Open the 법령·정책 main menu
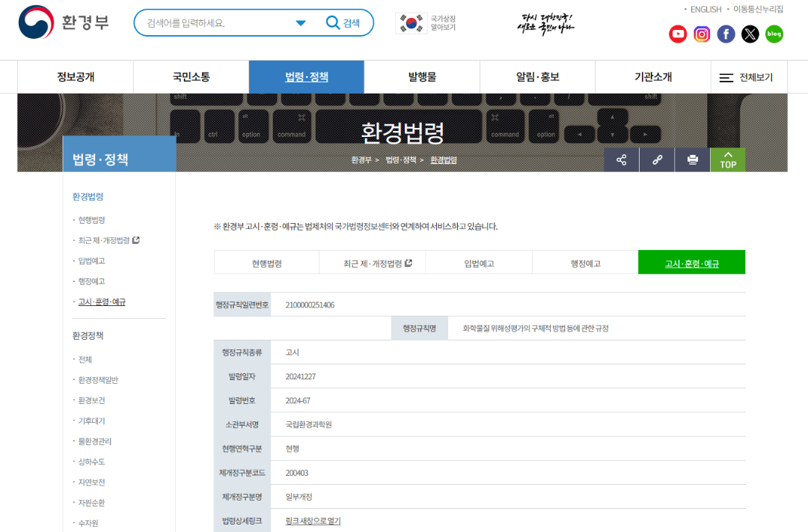The height and width of the screenshot is (532, 808). 307,77
